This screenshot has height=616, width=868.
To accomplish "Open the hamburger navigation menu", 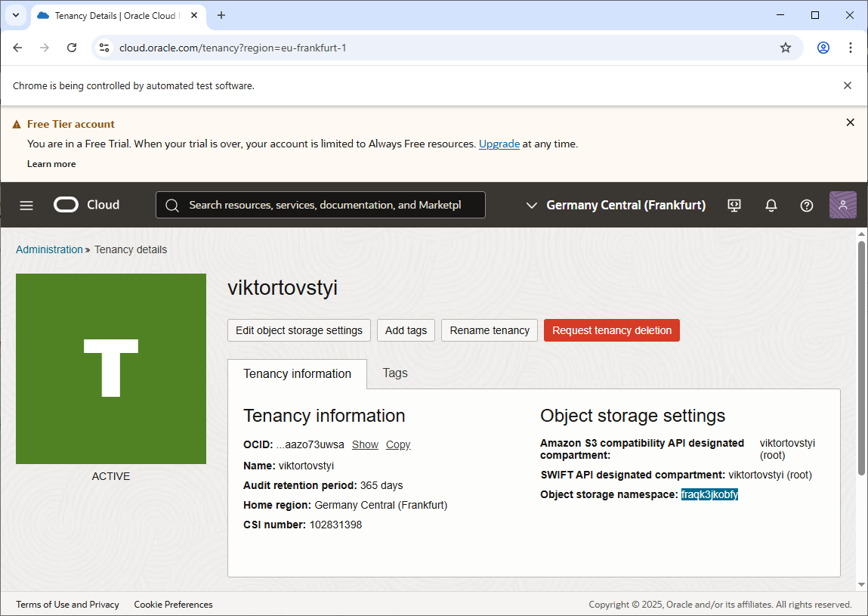I will tap(26, 205).
